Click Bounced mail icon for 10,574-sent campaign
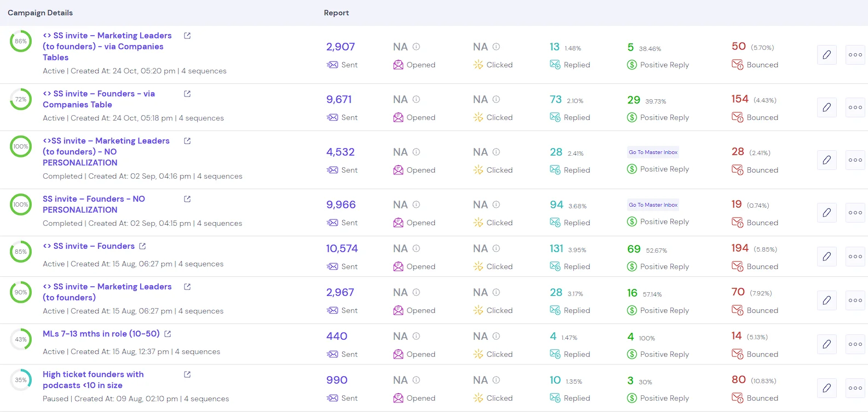Viewport: 868px width, 415px height. pos(737,266)
